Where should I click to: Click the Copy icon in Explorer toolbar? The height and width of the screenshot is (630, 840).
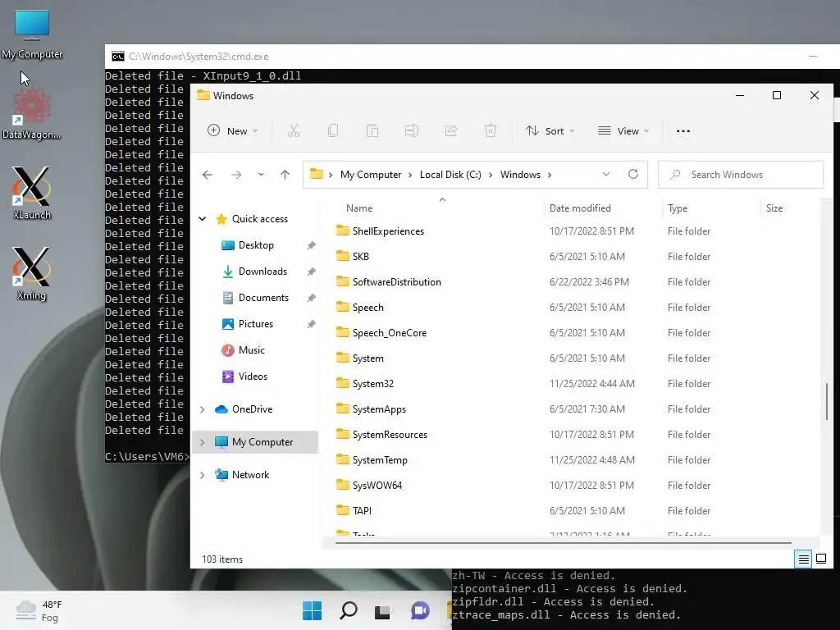(333, 130)
